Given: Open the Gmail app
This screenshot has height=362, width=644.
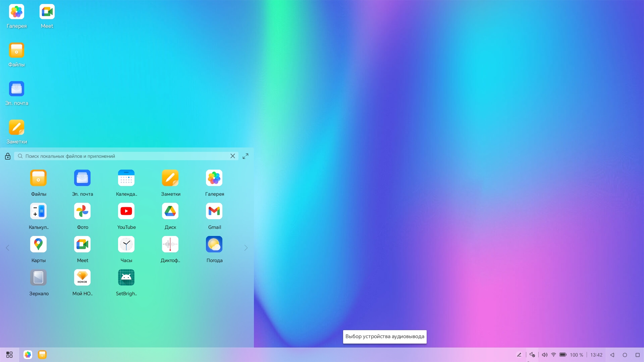Looking at the screenshot, I should pyautogui.click(x=214, y=211).
